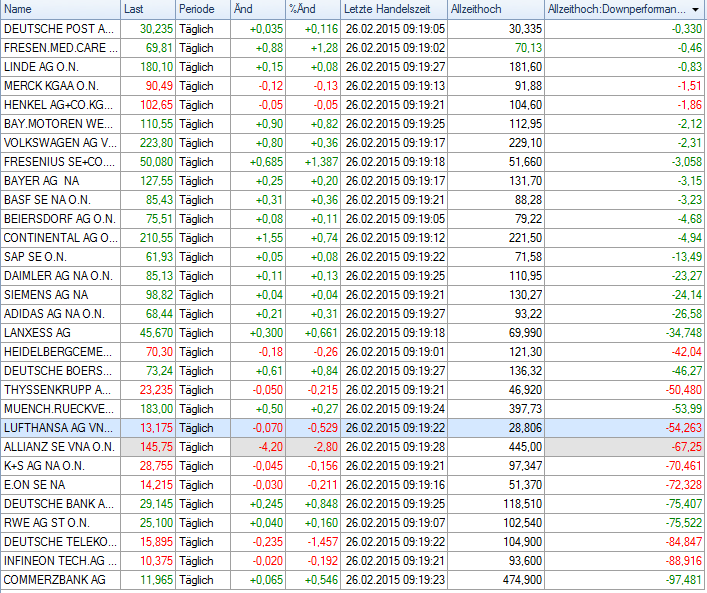This screenshot has width=707, height=593.
Task: Click Deutsche Bank percent change +0,848
Action: pos(321,503)
